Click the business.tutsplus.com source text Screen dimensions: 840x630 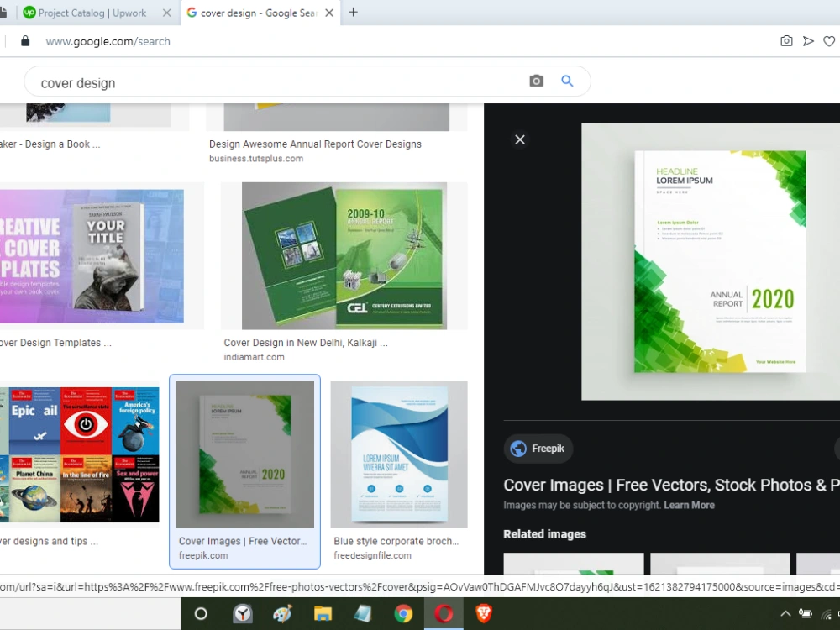256,159
